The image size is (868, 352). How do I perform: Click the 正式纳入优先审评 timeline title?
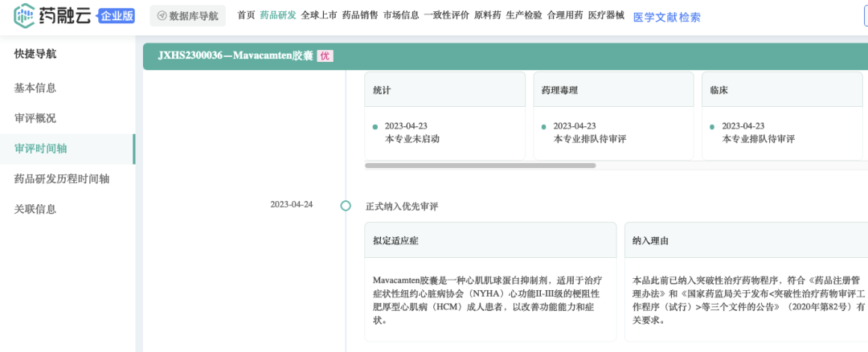[401, 207]
